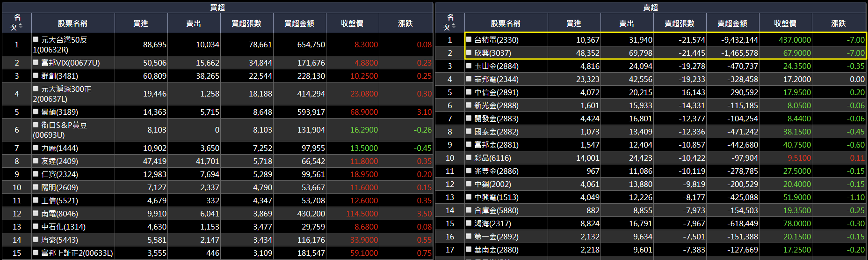Image resolution: width=868 pixels, height=260 pixels.
Task: Select the checkbox for 陽明(2609)
Action: [x=36, y=187]
